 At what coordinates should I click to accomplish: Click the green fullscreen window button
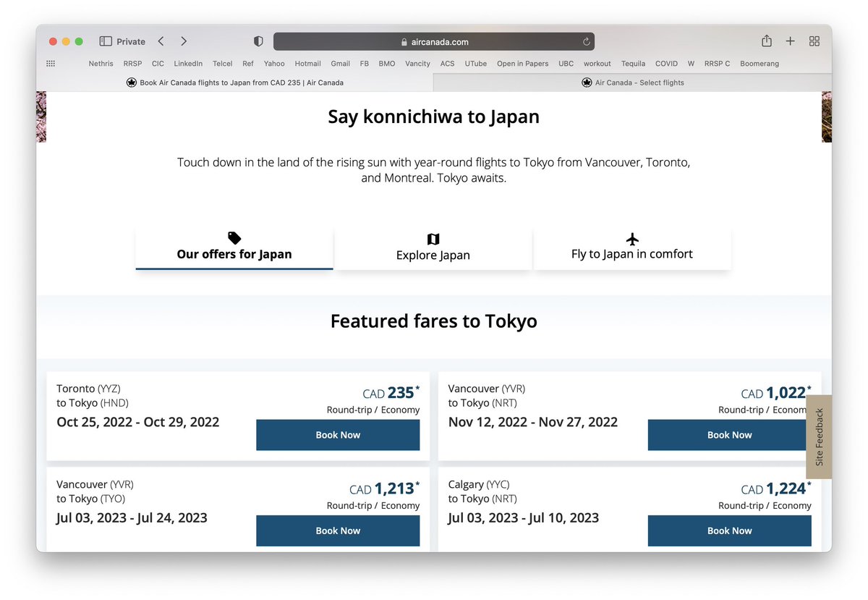(79, 41)
